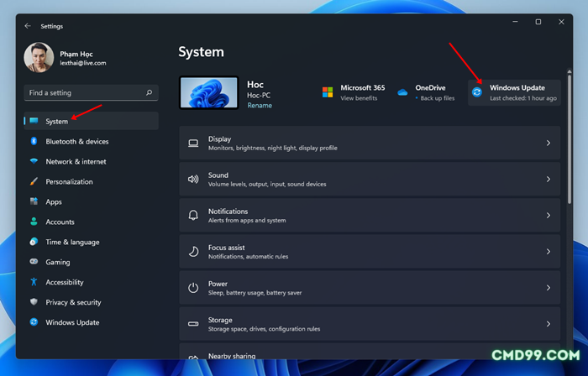Maximize the Settings window
Viewport: 588px width, 376px height.
click(538, 22)
